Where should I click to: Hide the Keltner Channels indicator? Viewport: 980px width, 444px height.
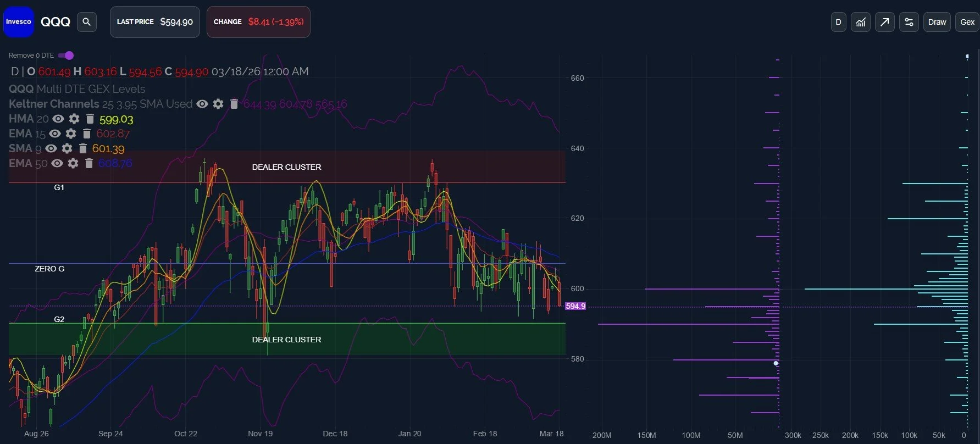(202, 104)
